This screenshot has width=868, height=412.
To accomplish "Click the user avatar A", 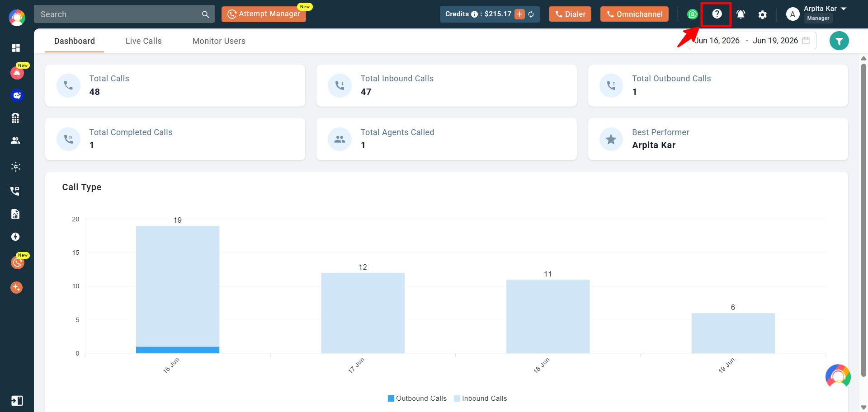I will coord(793,14).
